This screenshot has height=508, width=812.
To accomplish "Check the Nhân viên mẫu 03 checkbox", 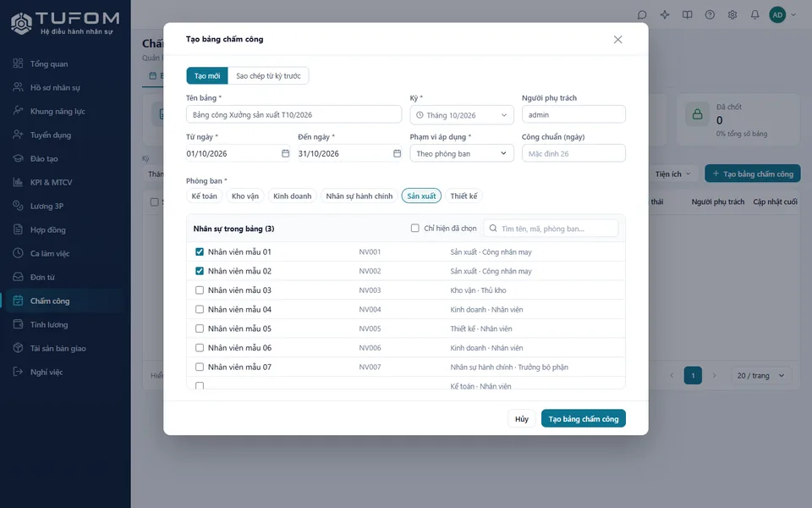I will 200,290.
